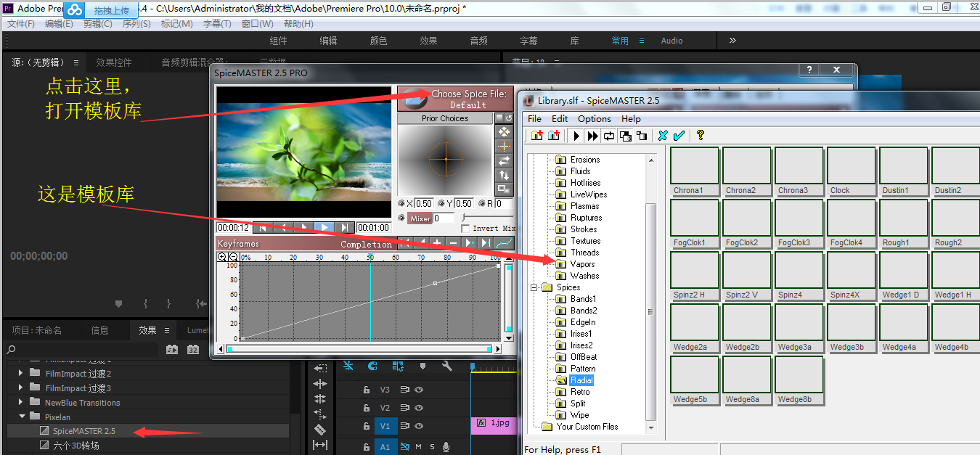Switch to 颜色 workspace tab
This screenshot has width=980, height=455.
pyautogui.click(x=379, y=41)
